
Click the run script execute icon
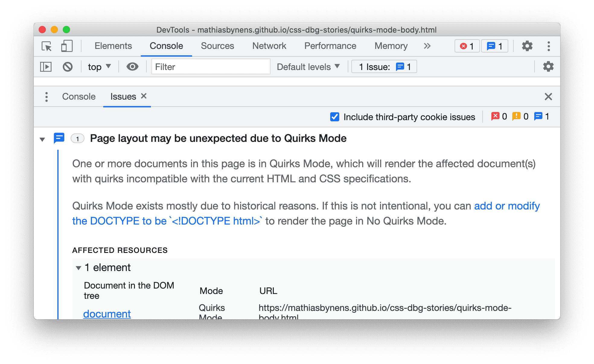click(x=47, y=67)
